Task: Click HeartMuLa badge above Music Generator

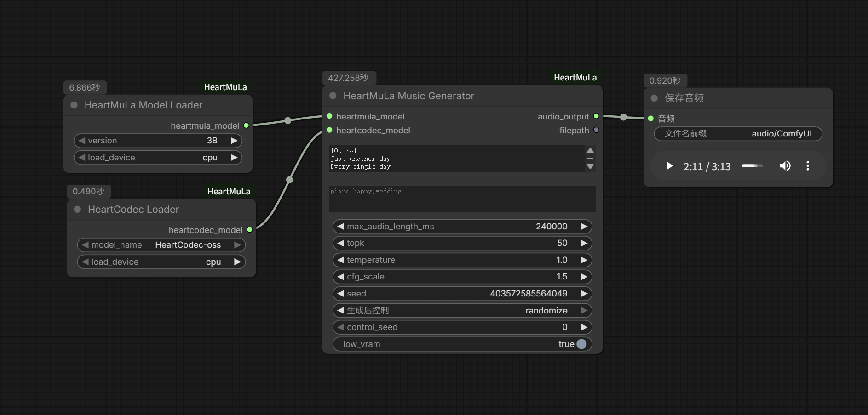Action: (x=575, y=78)
